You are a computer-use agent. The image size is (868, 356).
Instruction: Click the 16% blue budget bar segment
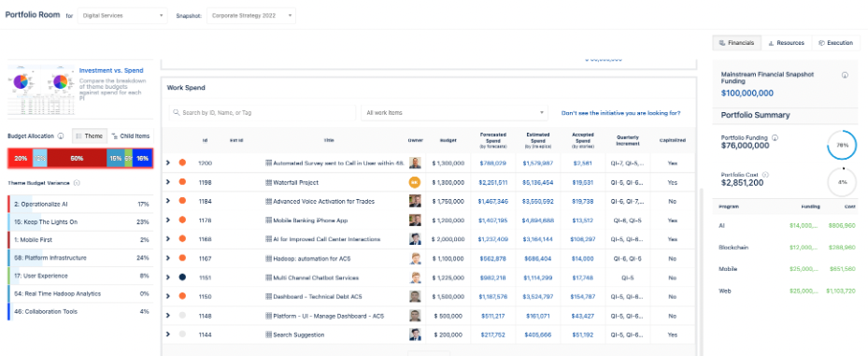point(142,158)
